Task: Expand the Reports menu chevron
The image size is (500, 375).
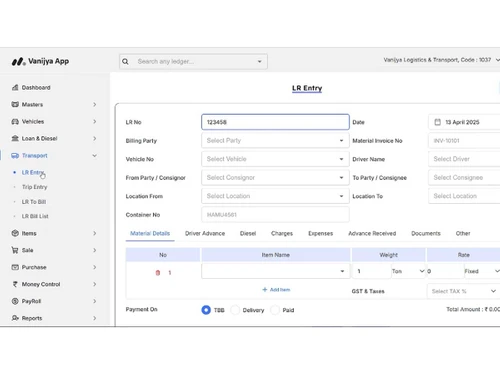Action: (95, 318)
